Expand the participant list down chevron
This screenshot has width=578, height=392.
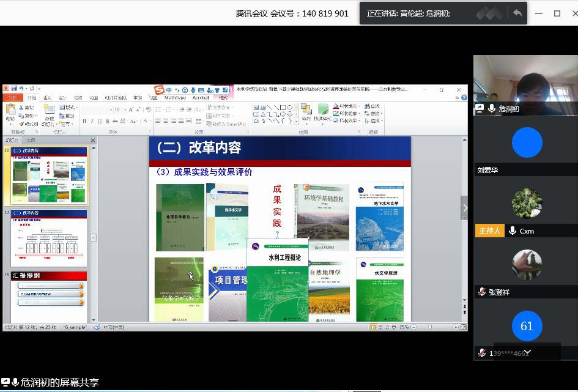[x=527, y=352]
